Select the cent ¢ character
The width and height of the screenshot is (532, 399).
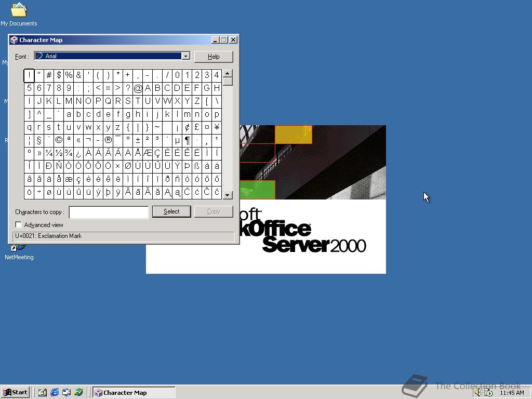pos(187,127)
